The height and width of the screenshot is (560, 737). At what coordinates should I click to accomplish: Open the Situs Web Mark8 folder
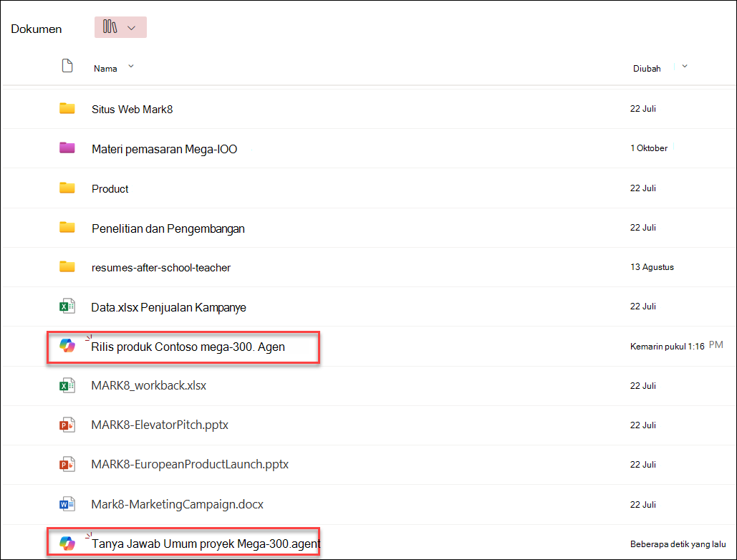[132, 110]
